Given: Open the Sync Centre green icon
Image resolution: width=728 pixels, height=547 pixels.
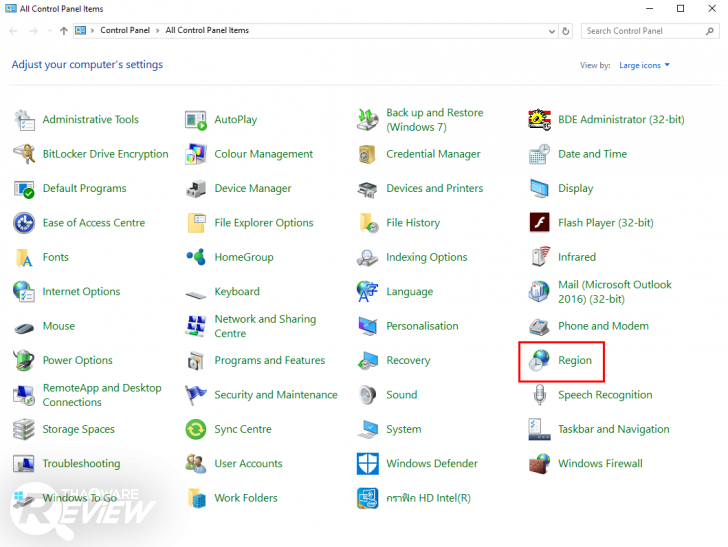Looking at the screenshot, I should [196, 429].
